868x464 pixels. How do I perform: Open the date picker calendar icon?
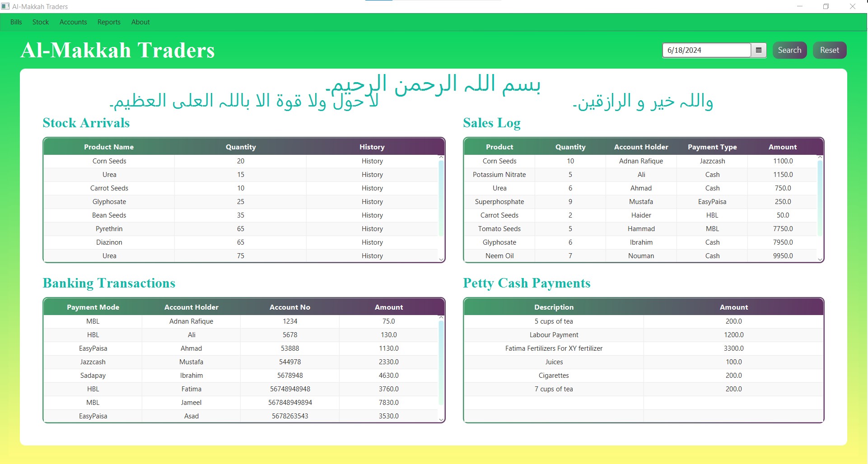[x=759, y=50]
